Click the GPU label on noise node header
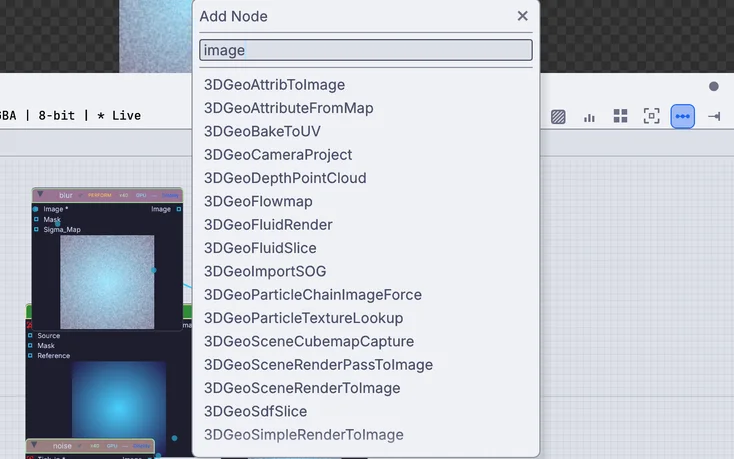The height and width of the screenshot is (459, 734). [x=112, y=446]
